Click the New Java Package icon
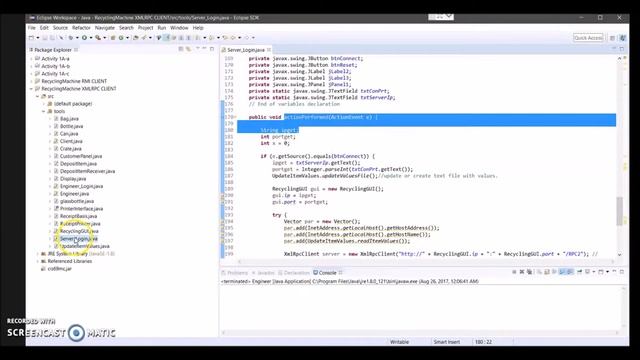The image size is (640, 360). point(113,38)
